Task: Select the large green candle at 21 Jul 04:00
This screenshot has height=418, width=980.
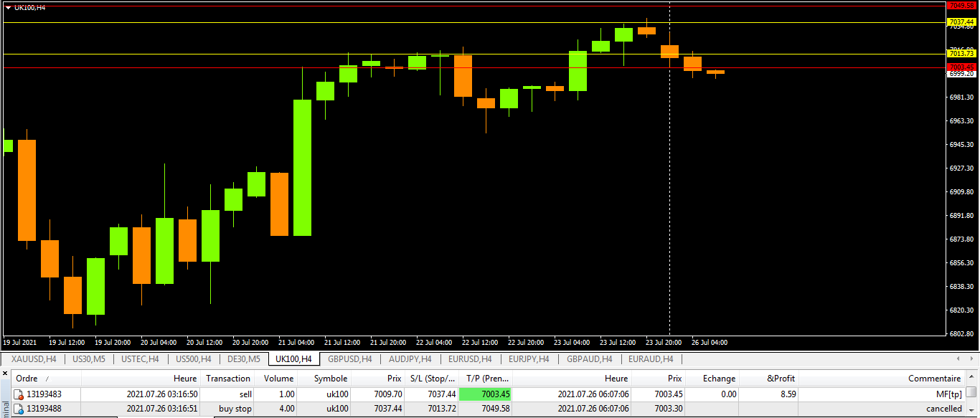Action: [302, 167]
